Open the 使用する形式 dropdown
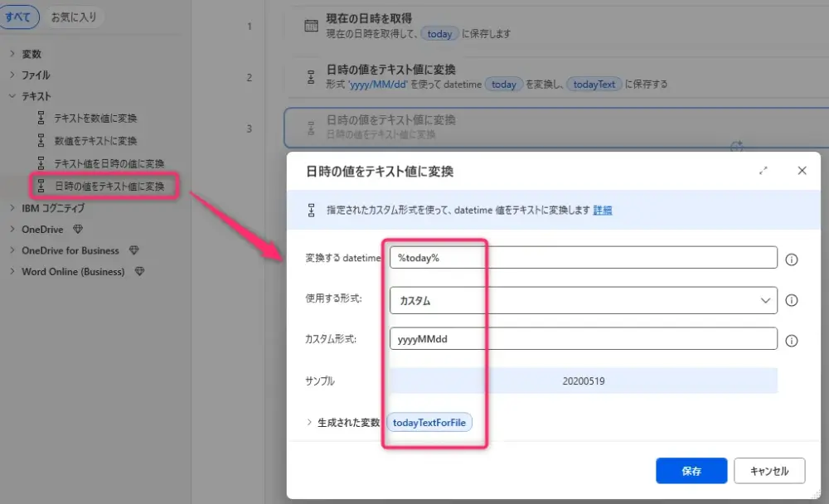The height and width of the screenshot is (504, 829). tap(583, 300)
